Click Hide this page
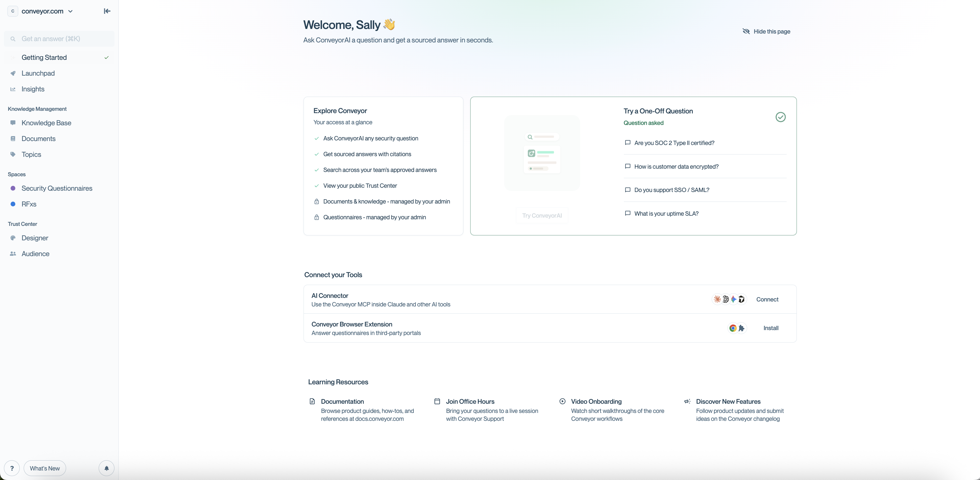The width and height of the screenshot is (980, 480). pyautogui.click(x=766, y=31)
